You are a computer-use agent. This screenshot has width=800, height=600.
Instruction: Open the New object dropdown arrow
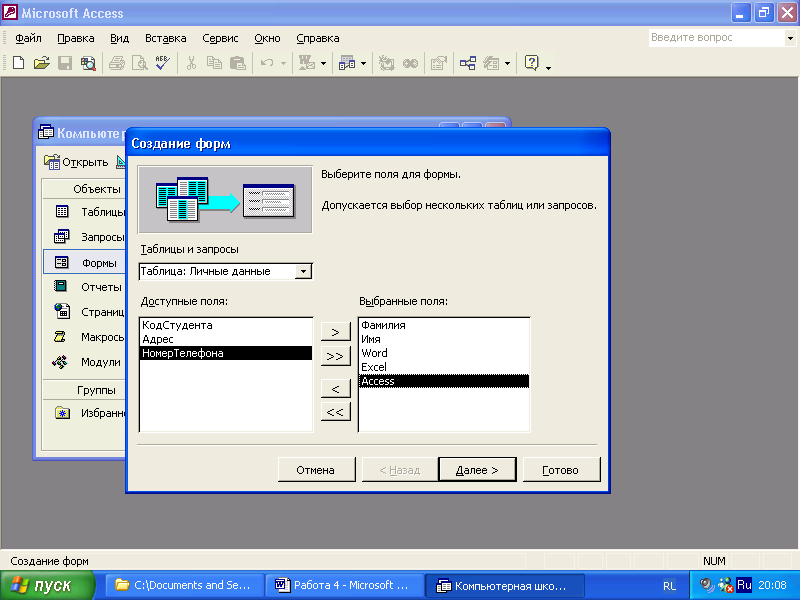[507, 64]
